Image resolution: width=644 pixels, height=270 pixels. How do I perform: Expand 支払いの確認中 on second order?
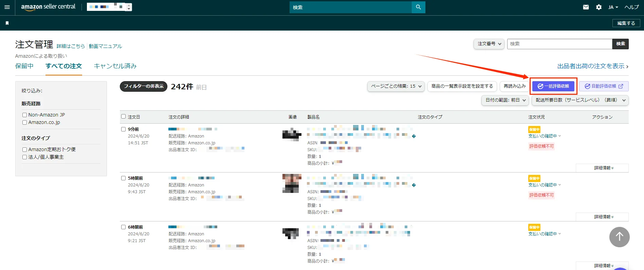(545, 185)
